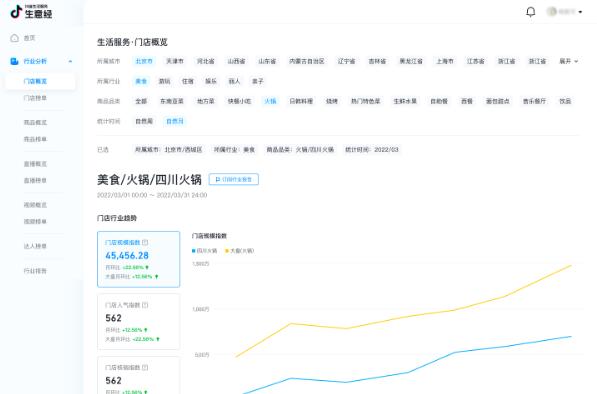Screen dimensions: 597x394
Task: Go to 首页 in the sidebar
Action: [29, 38]
